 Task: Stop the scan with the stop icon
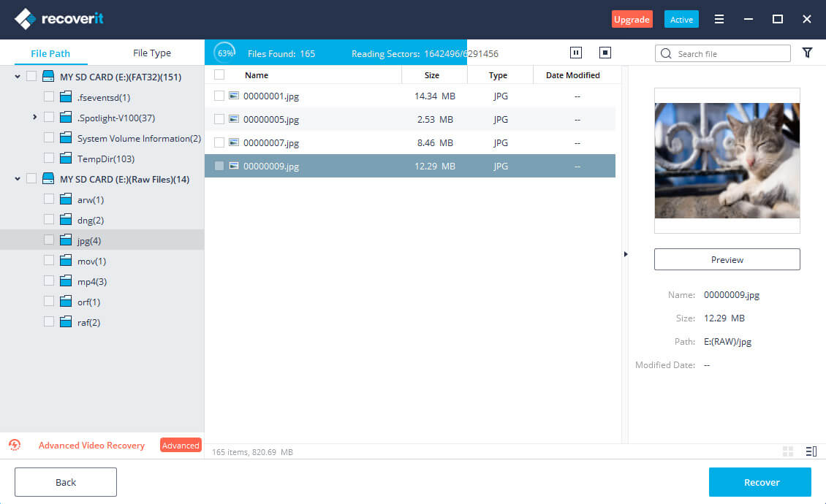tap(605, 53)
